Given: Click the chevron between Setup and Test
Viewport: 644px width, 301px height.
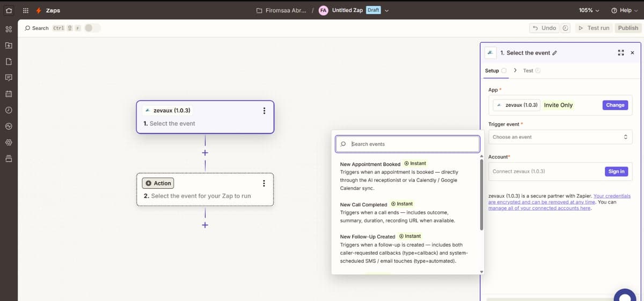Looking at the screenshot, I should 515,70.
